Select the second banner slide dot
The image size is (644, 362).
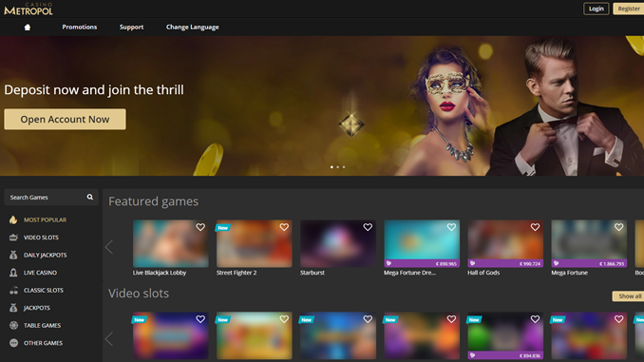click(337, 167)
